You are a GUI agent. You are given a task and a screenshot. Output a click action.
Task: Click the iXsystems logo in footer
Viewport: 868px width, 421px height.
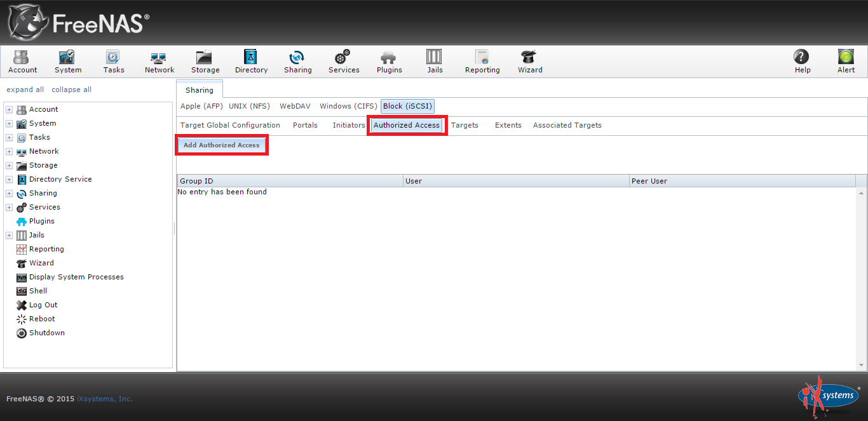coord(828,395)
